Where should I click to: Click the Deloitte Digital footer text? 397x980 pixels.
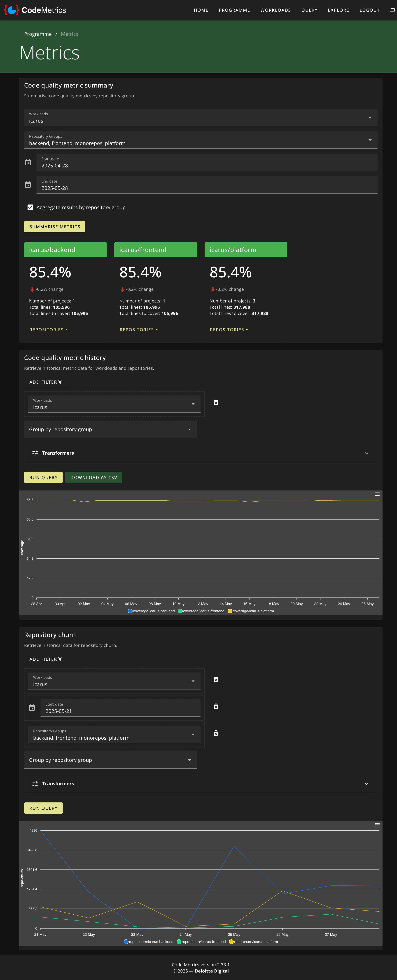click(212, 971)
